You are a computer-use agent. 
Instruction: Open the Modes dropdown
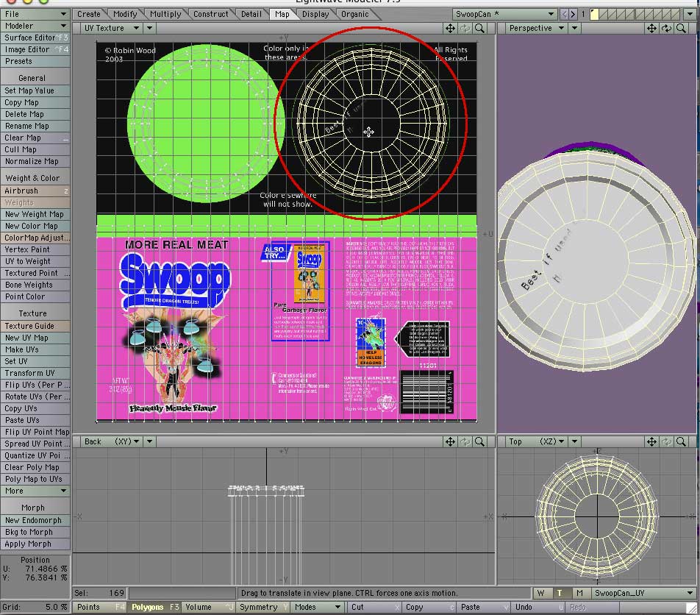pyautogui.click(x=317, y=608)
